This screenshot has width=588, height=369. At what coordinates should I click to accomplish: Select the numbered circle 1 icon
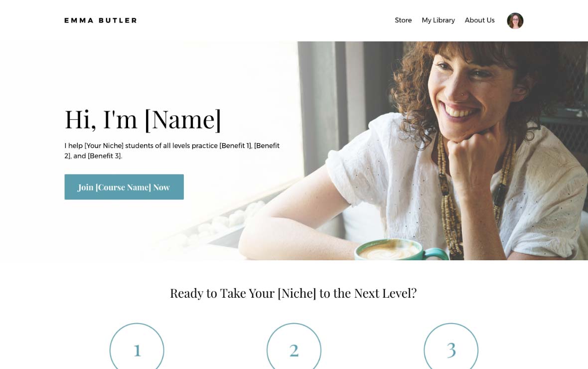click(137, 346)
